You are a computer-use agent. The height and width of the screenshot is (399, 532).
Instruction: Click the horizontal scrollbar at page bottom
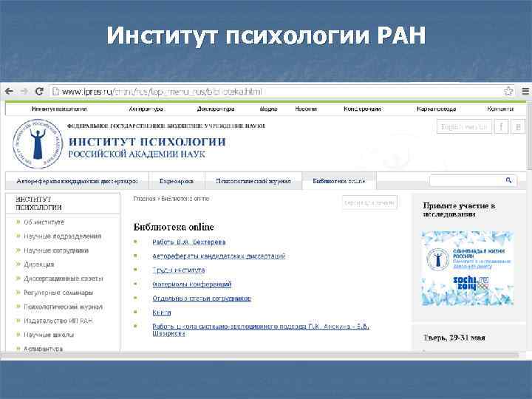click(259, 355)
